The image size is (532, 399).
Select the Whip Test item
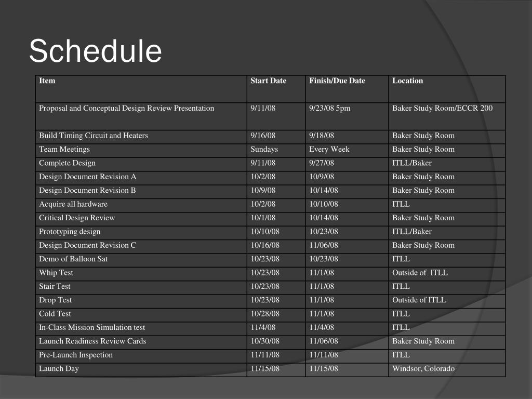point(56,273)
